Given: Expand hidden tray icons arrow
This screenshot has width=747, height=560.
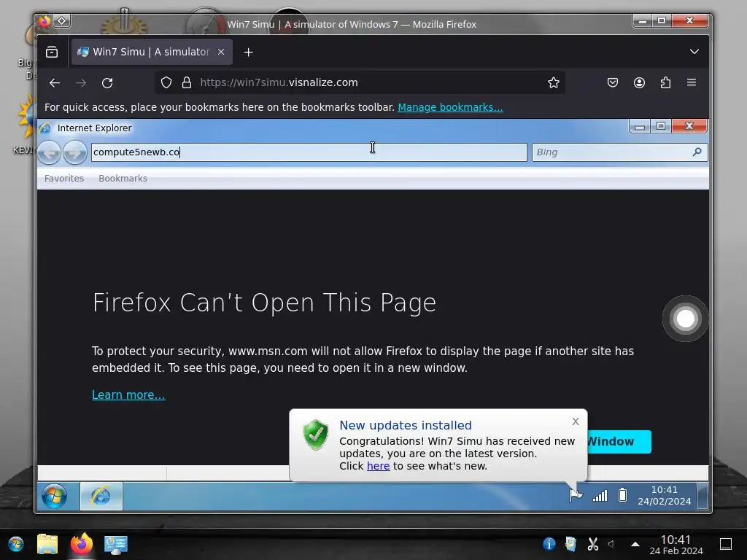Looking at the screenshot, I should pos(635,544).
